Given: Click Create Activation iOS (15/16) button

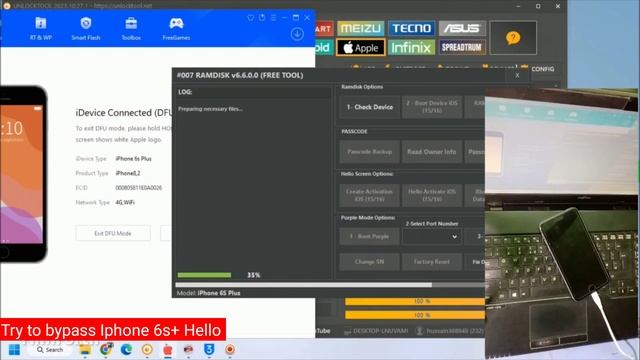Looking at the screenshot, I should [x=370, y=195].
